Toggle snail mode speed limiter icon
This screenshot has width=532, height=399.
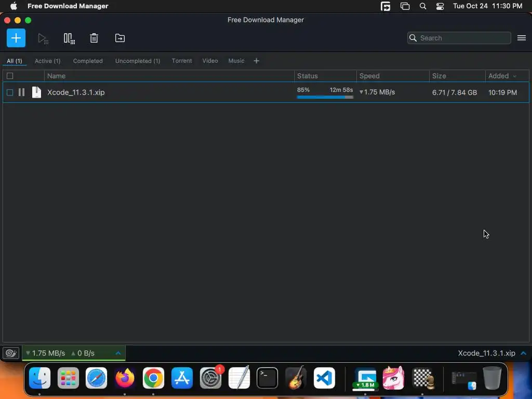click(11, 353)
